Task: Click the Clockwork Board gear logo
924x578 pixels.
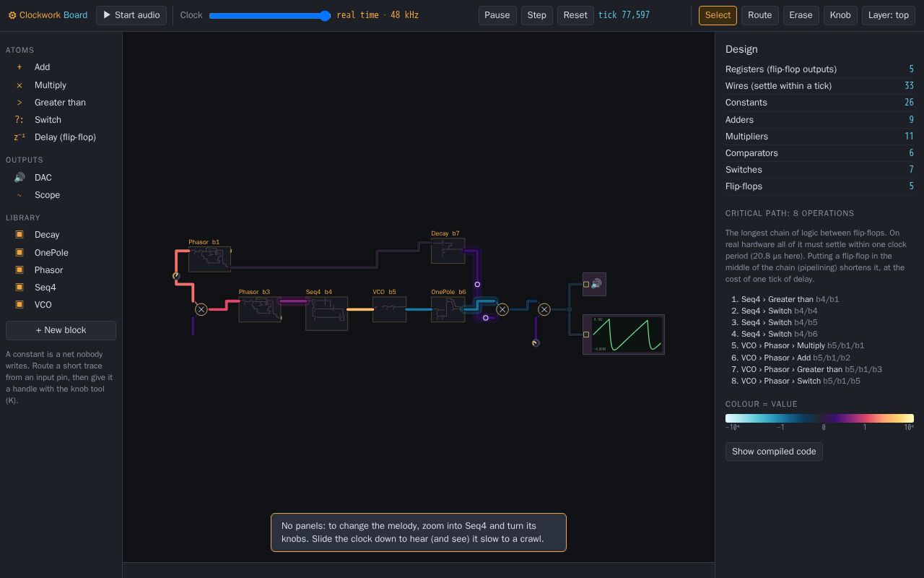Action: tap(12, 15)
